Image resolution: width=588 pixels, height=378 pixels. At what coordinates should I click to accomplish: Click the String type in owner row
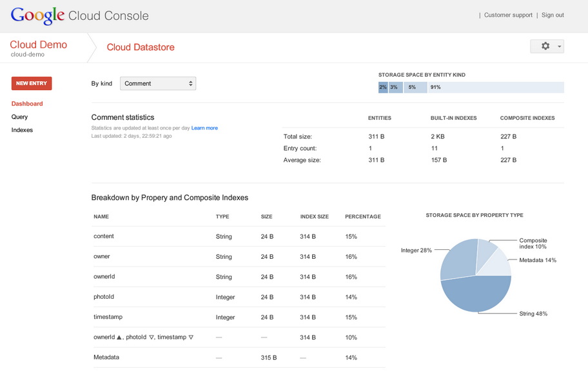click(x=224, y=257)
